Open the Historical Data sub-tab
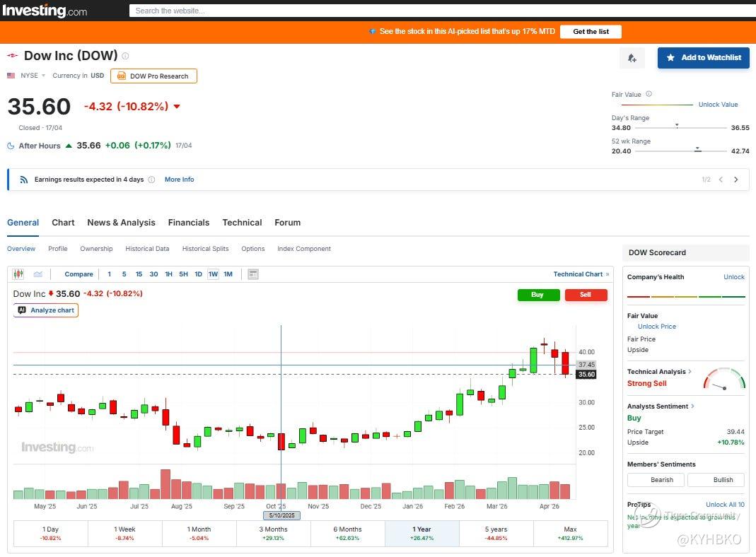Screen dimensions: 756x557 click(147, 249)
